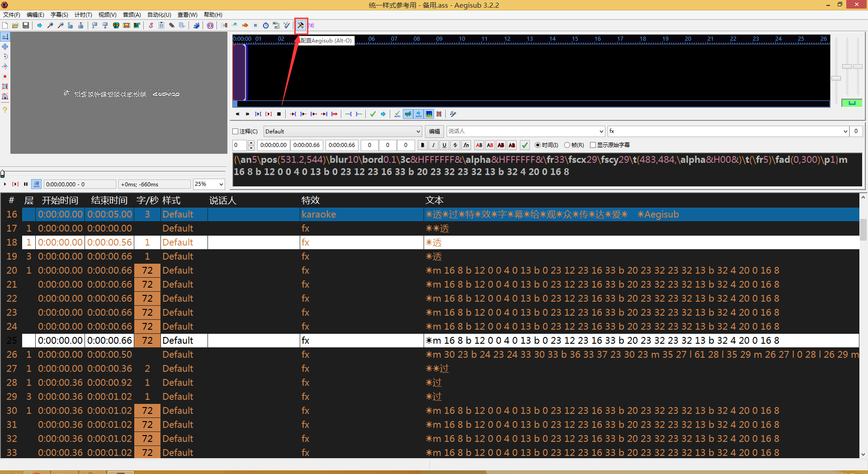Image resolution: width=868 pixels, height=474 pixels.
Task: Select subtitle row 16 karaoke line
Action: tap(429, 214)
